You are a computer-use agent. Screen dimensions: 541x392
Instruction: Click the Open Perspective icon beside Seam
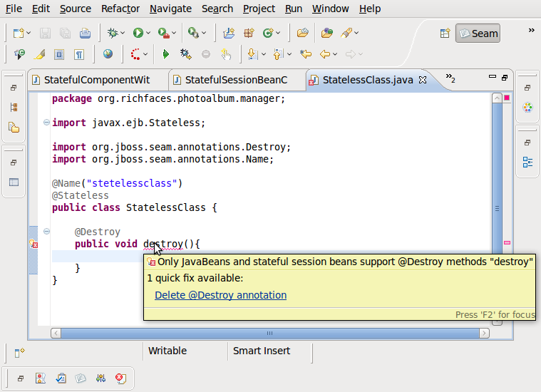(x=445, y=33)
